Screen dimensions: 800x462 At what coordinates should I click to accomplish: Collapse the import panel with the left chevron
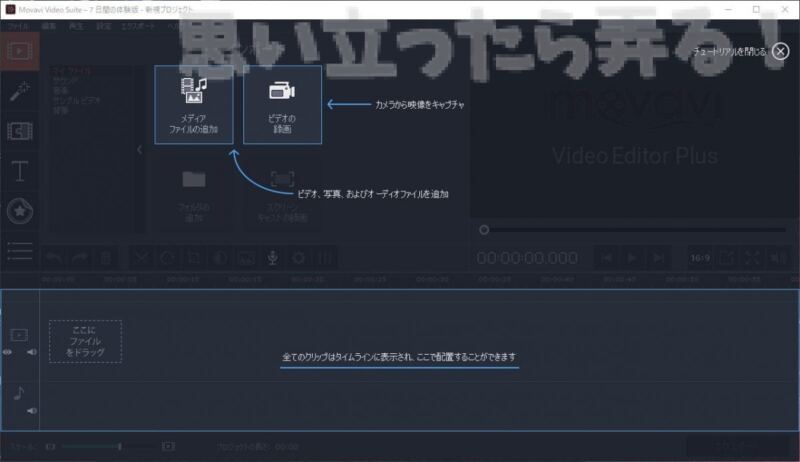[139, 149]
